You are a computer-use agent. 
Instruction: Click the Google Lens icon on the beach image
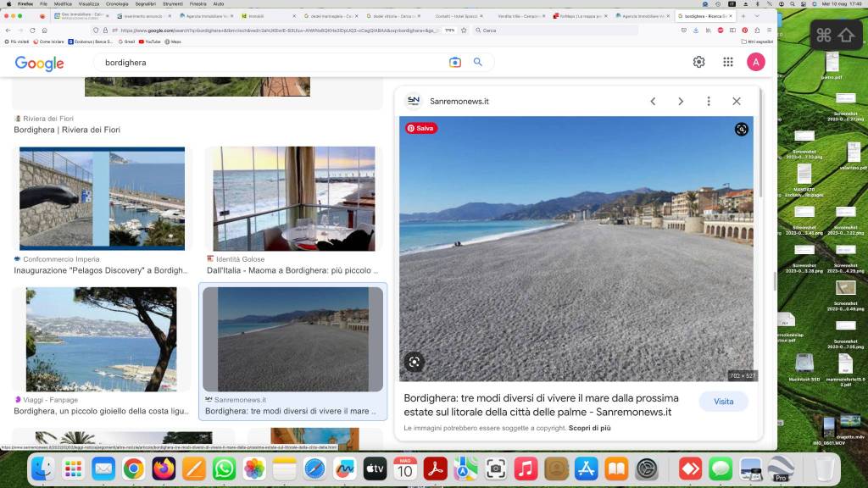(414, 362)
